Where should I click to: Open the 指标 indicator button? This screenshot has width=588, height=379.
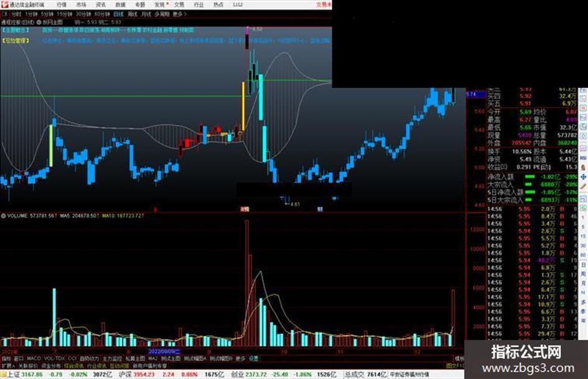coord(6,358)
